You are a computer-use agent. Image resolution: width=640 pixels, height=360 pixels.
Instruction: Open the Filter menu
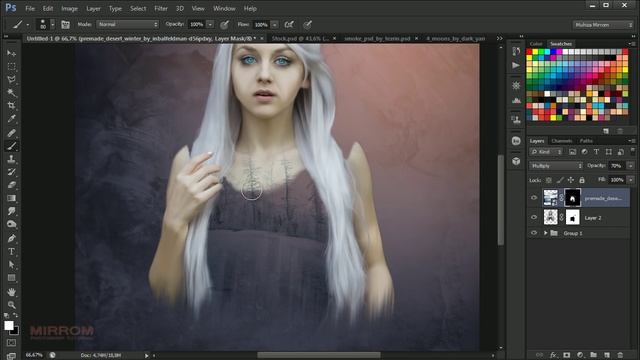[161, 8]
